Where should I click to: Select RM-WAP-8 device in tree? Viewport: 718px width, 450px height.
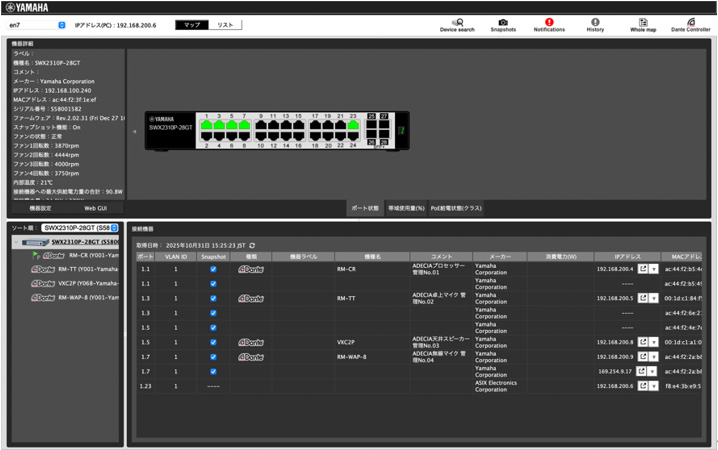pos(73,297)
